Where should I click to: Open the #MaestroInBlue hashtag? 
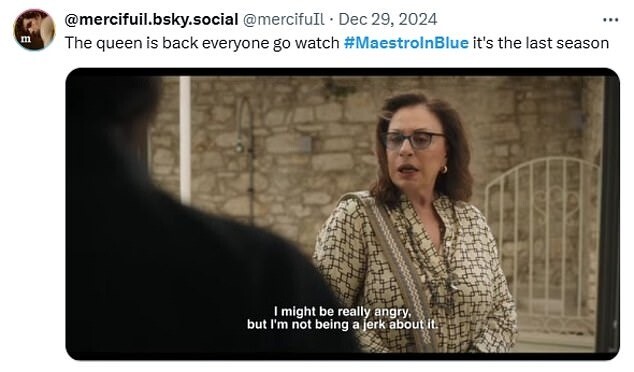406,43
